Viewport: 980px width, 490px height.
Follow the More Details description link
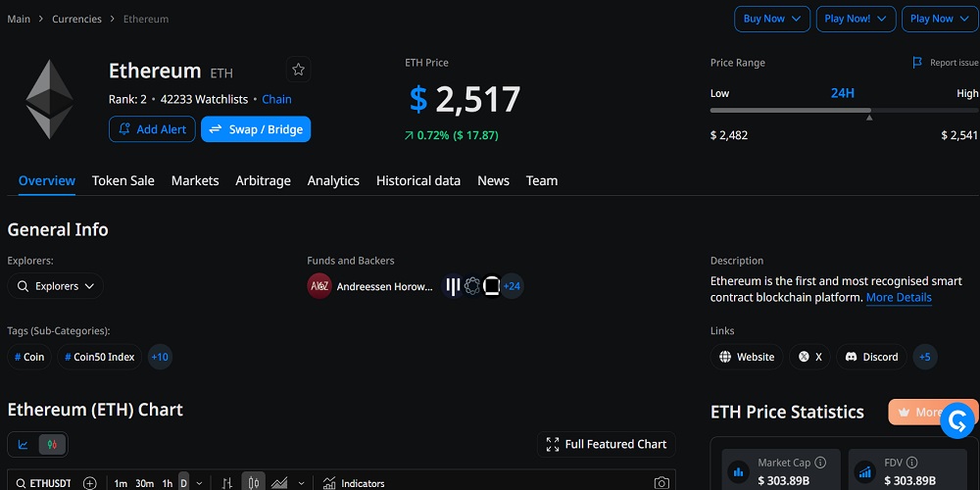pos(899,297)
